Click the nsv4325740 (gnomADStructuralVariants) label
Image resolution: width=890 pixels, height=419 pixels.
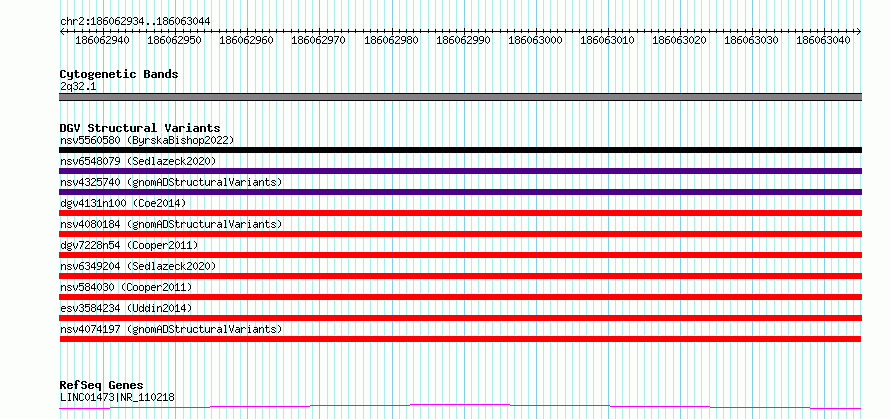tap(171, 182)
